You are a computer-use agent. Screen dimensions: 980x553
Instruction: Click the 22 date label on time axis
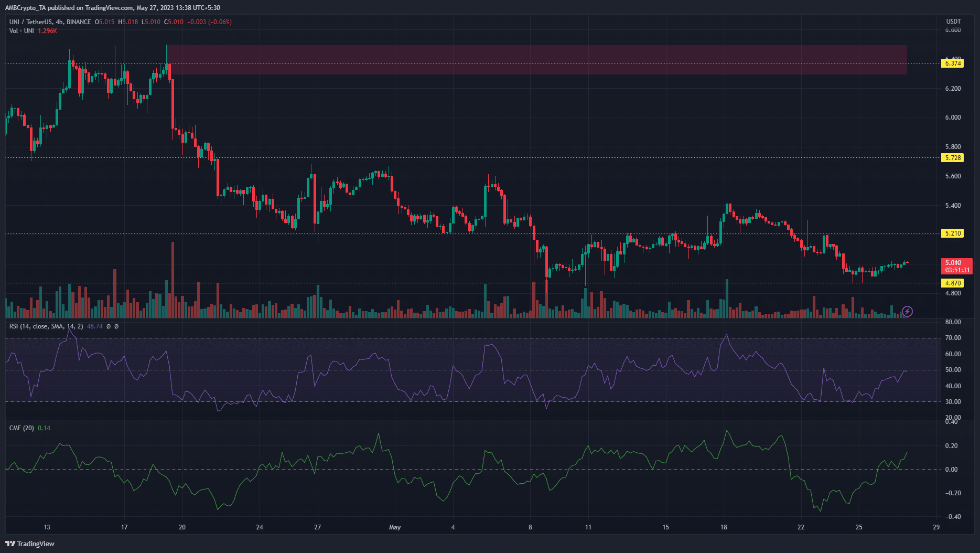point(801,527)
